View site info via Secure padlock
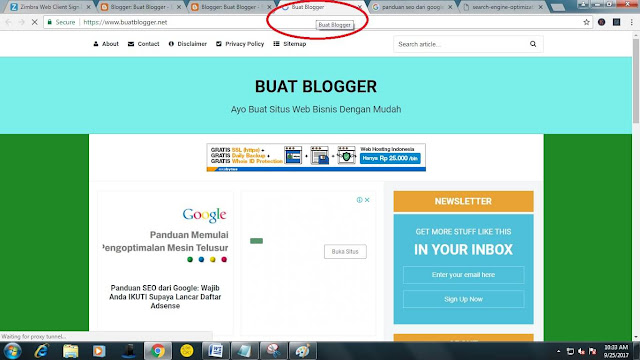Viewport: 640px width, 360px height. pos(61,22)
